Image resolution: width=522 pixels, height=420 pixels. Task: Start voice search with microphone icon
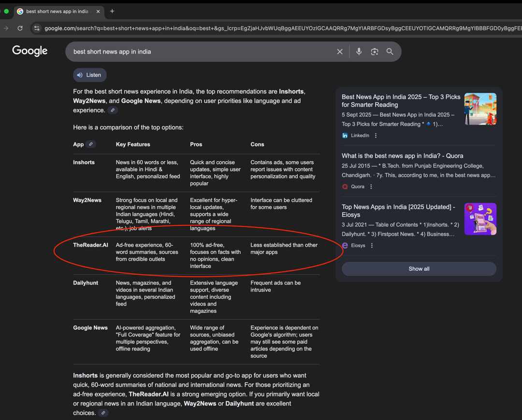359,52
